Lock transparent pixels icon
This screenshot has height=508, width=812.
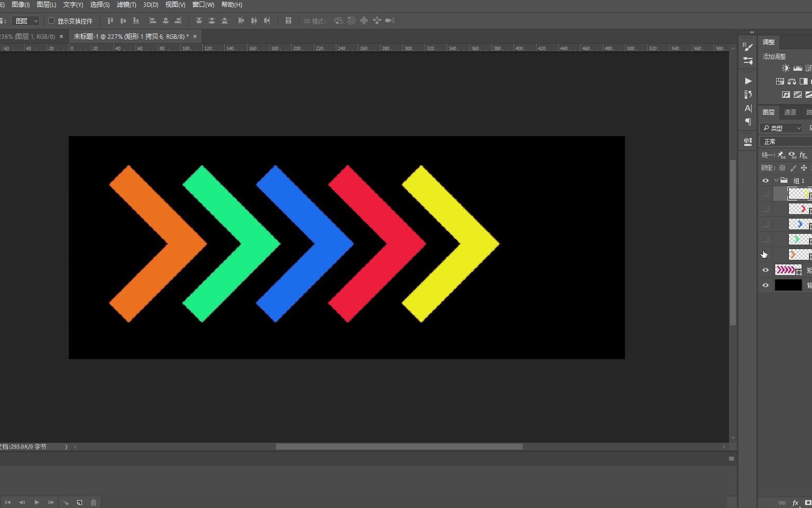click(782, 168)
